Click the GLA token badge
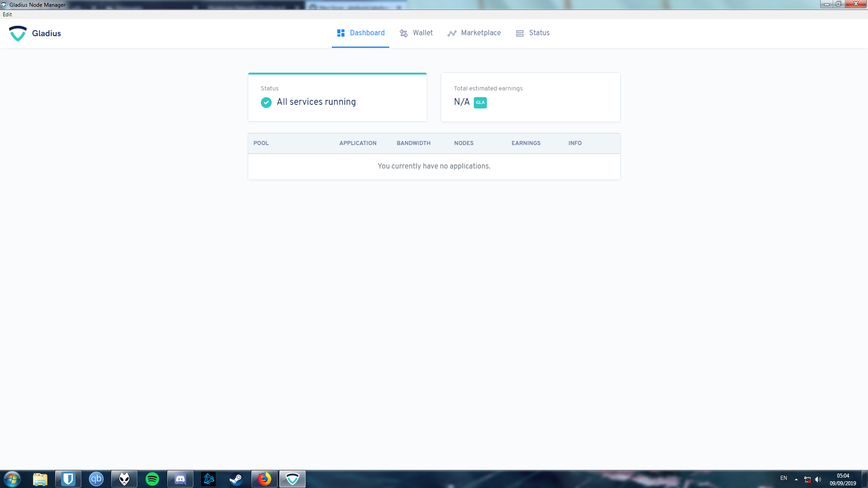Screen dimensions: 868x488 pyautogui.click(x=480, y=103)
